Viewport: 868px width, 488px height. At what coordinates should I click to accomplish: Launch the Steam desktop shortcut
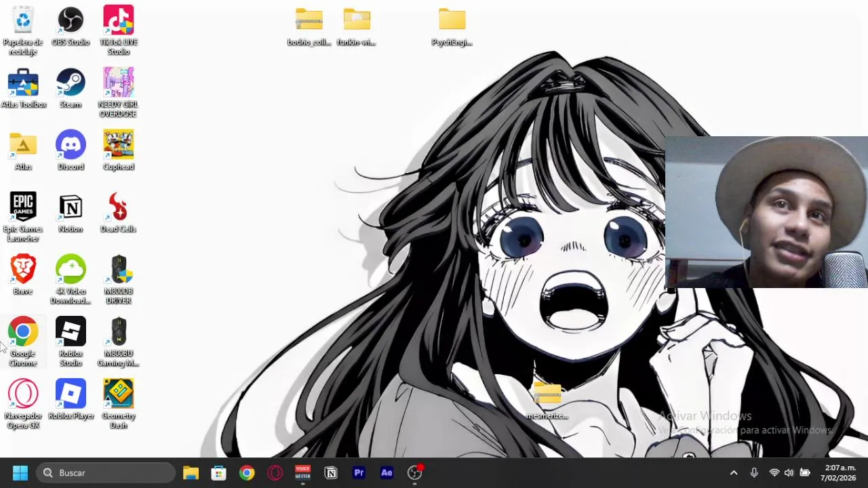pyautogui.click(x=71, y=89)
